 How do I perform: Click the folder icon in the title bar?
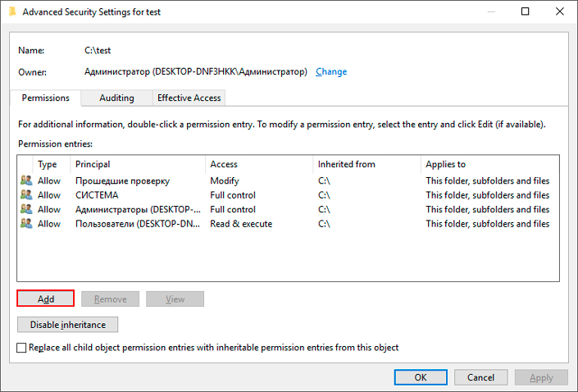click(12, 11)
